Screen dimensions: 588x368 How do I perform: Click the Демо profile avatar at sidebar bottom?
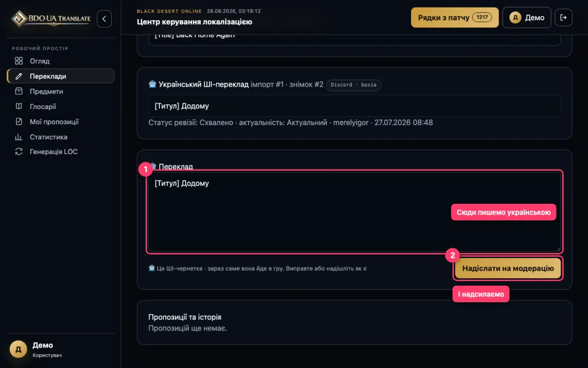point(18,349)
